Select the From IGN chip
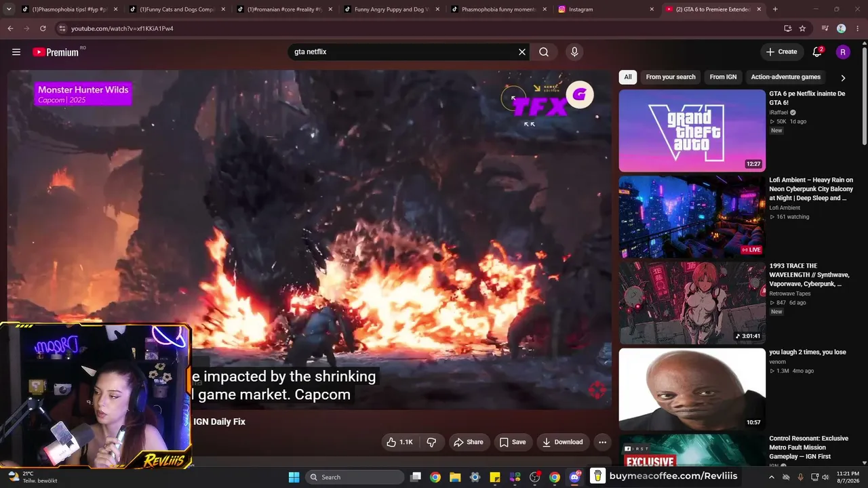The image size is (868, 488). pyautogui.click(x=723, y=77)
